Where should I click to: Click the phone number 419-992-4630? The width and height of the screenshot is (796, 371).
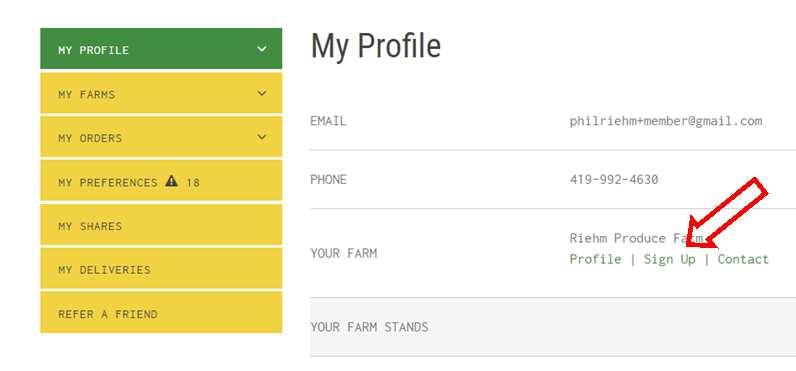(614, 180)
